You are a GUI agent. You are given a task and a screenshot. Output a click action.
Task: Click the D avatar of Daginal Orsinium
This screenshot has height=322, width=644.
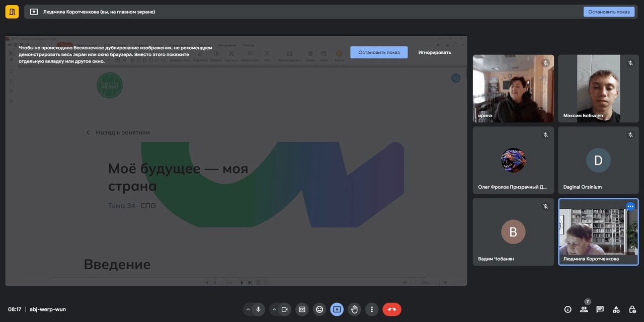598,160
